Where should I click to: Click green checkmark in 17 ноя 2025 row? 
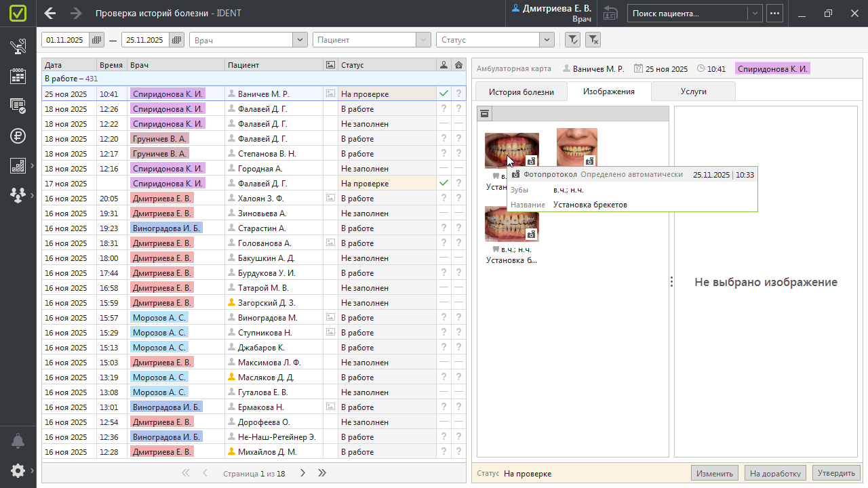[444, 183]
